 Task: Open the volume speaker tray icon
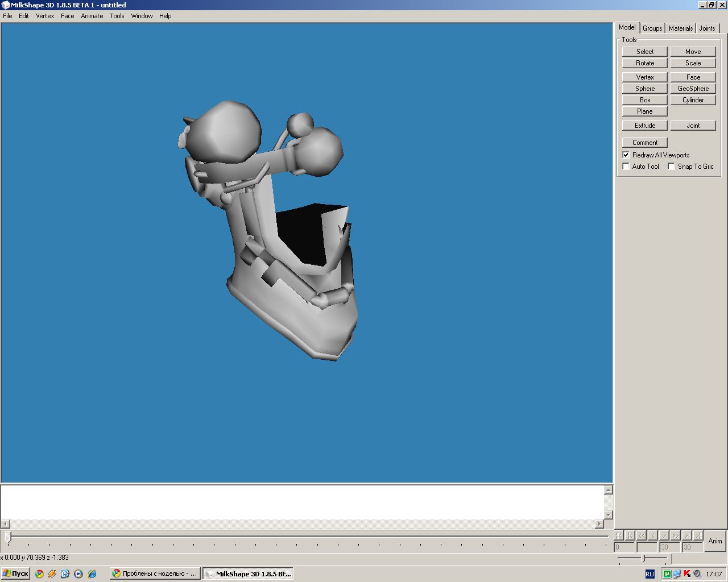click(x=697, y=574)
